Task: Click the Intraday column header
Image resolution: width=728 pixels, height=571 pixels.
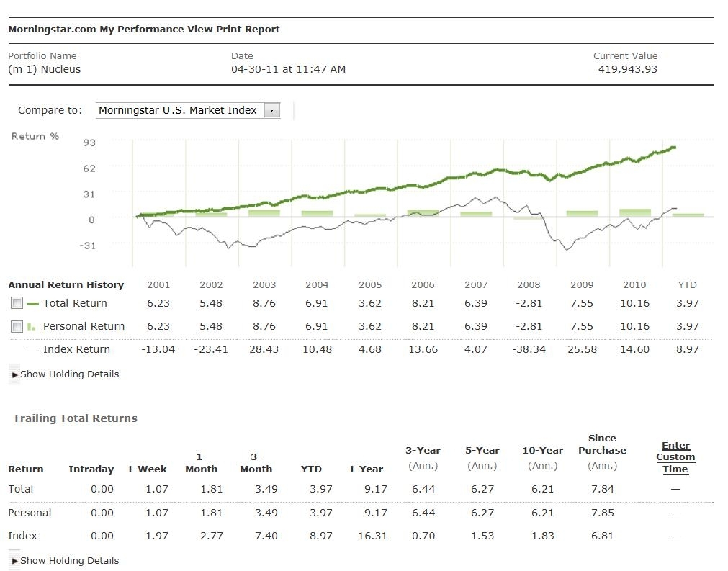Action: pos(91,469)
